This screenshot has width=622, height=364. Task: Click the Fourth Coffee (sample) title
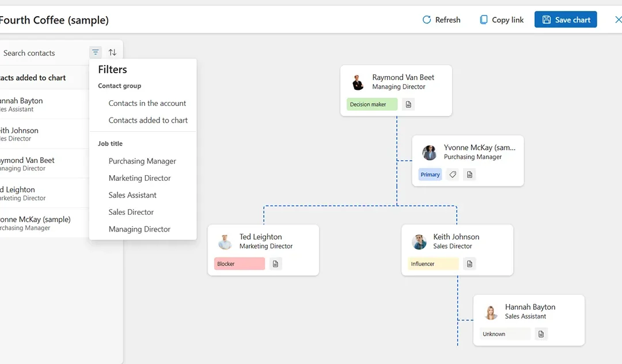coord(54,20)
